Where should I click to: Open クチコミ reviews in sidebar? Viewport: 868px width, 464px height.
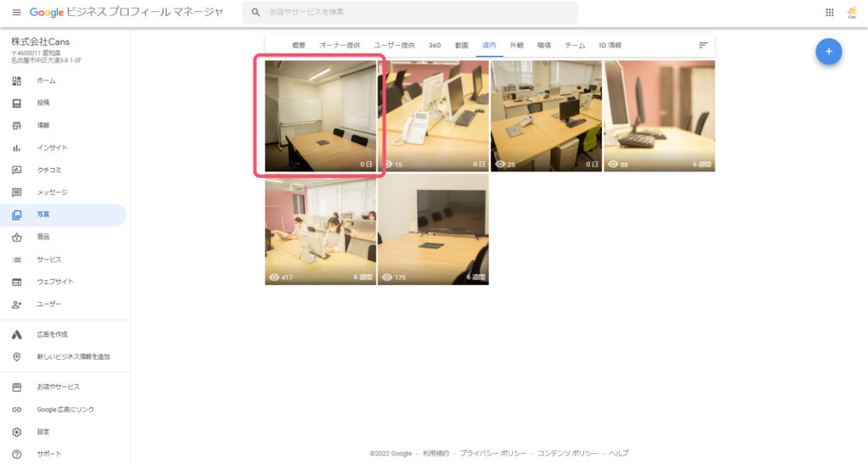tap(49, 170)
